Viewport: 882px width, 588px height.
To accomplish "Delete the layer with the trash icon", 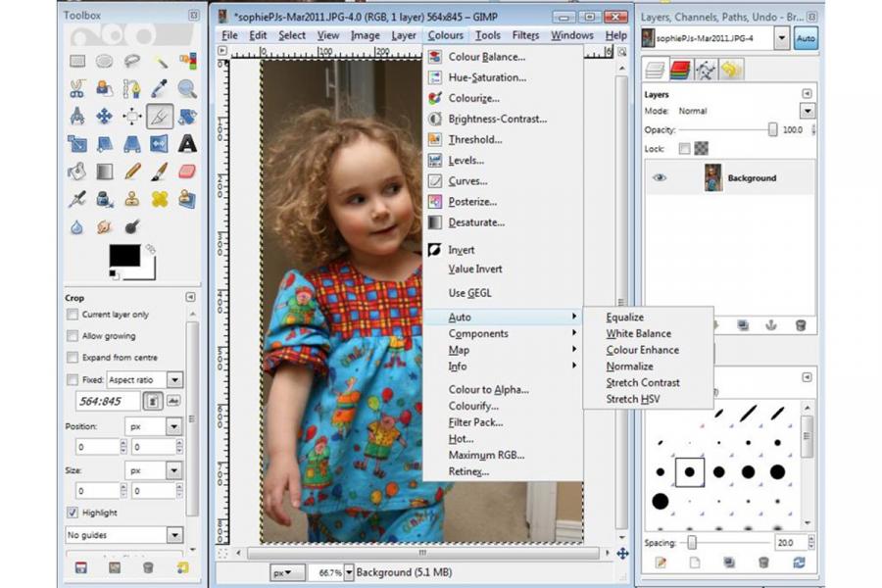I will [x=801, y=324].
